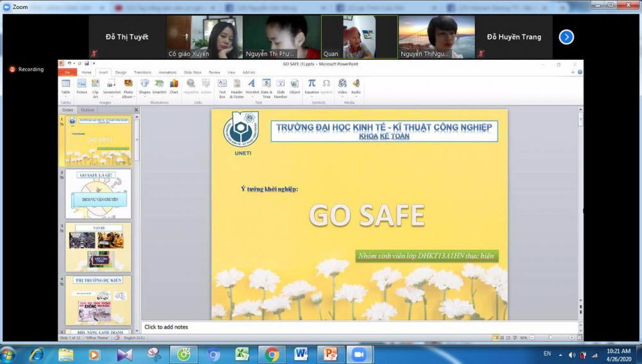The width and height of the screenshot is (642, 364).
Task: Fit slide to current window
Action: [x=579, y=338]
